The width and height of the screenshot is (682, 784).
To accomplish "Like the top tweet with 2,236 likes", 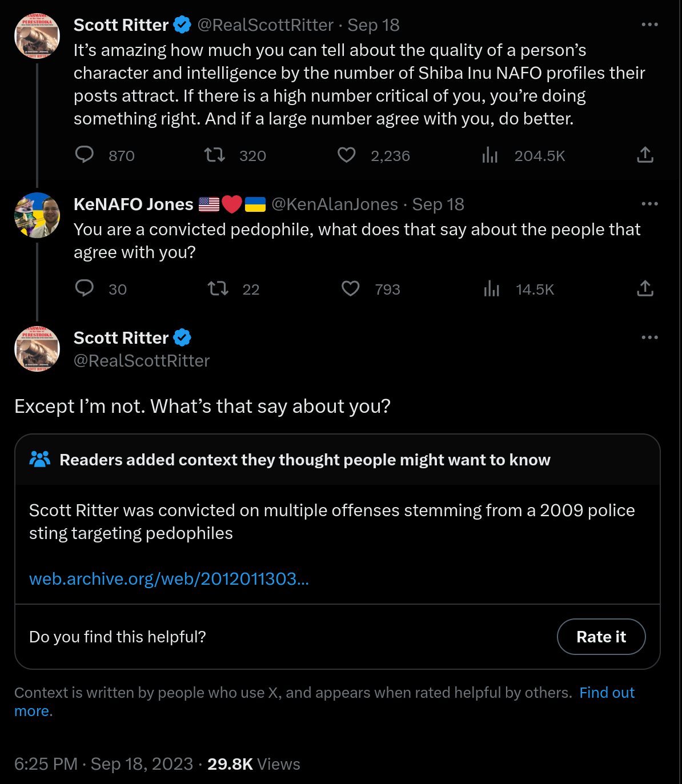I will coord(347,155).
